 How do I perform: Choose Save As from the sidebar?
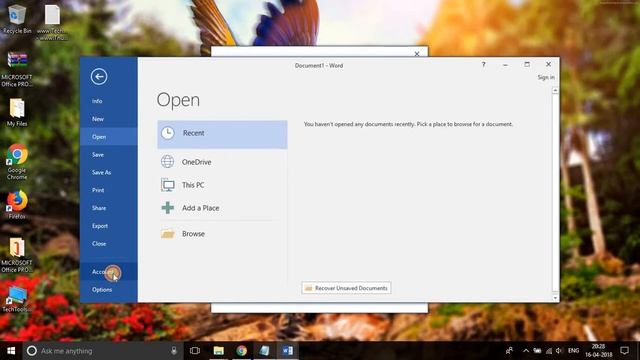109,172
